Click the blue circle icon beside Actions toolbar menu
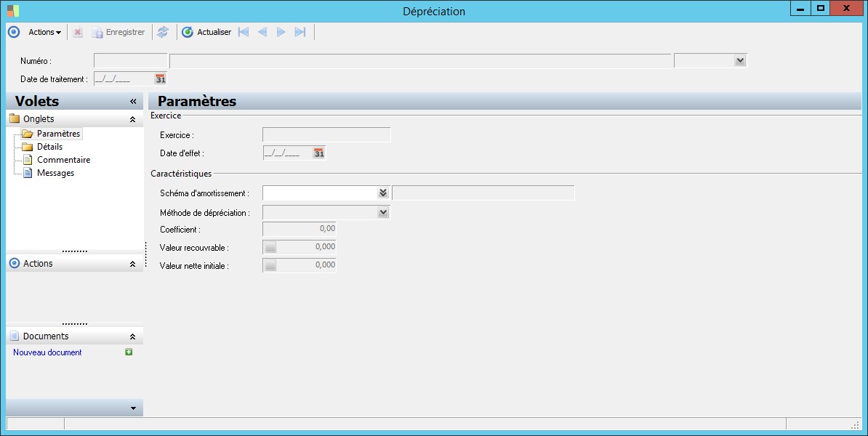Screen dimensions: 868x436 point(14,32)
